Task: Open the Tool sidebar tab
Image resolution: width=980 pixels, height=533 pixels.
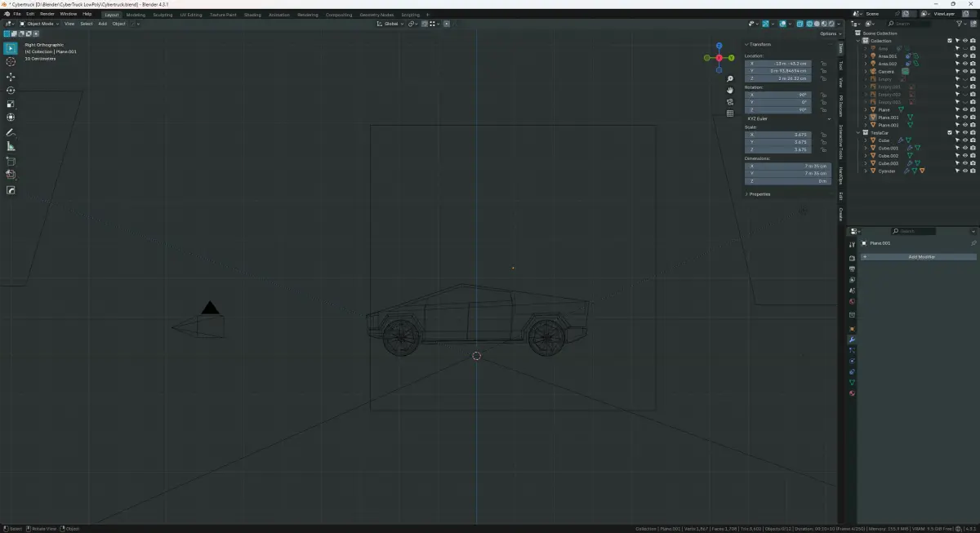Action: (x=840, y=65)
